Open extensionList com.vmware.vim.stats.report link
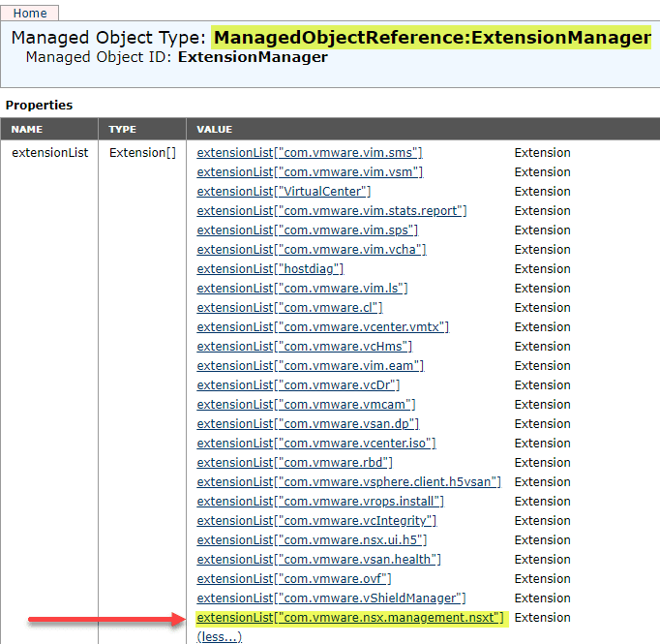The width and height of the screenshot is (660, 644). (332, 210)
